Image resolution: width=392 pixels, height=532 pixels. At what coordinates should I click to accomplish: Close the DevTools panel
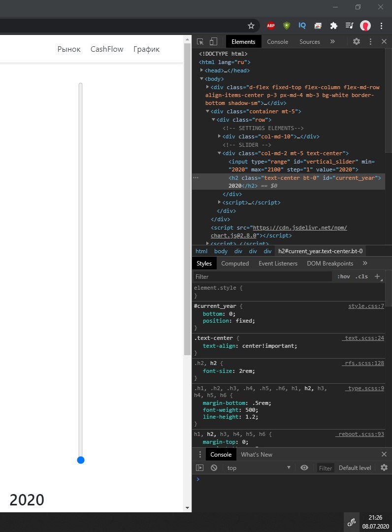click(384, 41)
